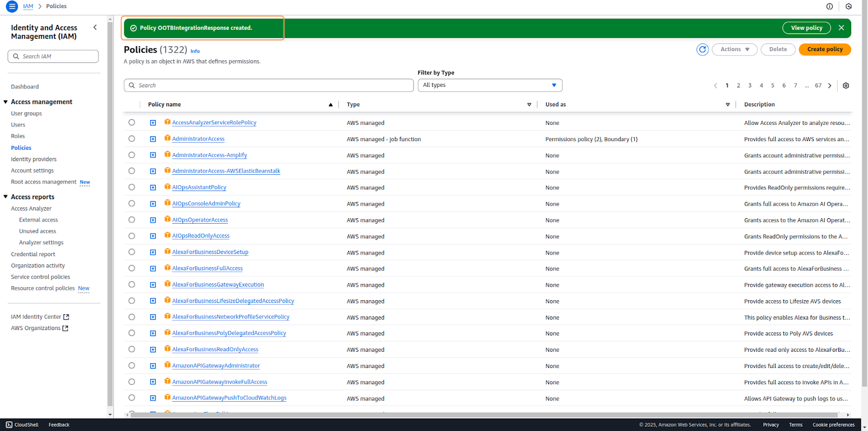Dismiss the policy created success banner
The height and width of the screenshot is (431, 868).
[x=841, y=28]
